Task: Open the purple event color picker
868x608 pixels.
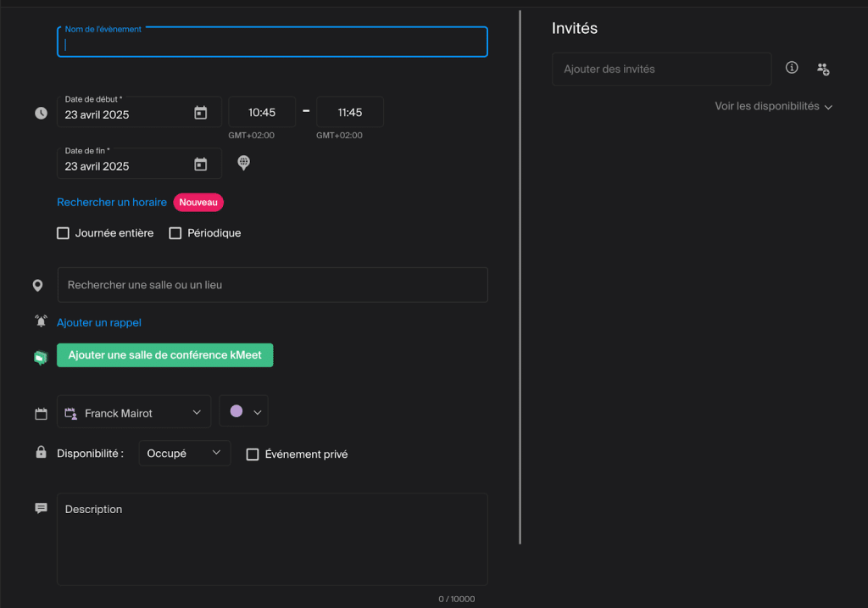Action: pyautogui.click(x=244, y=412)
